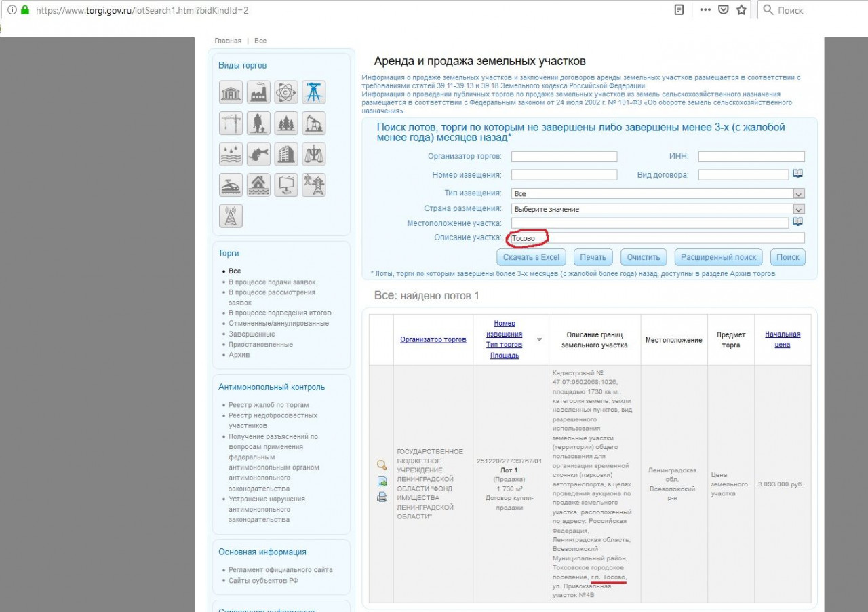The width and height of the screenshot is (868, 612).
Task: Click the Описание участка field containing Тосово
Action: click(658, 238)
